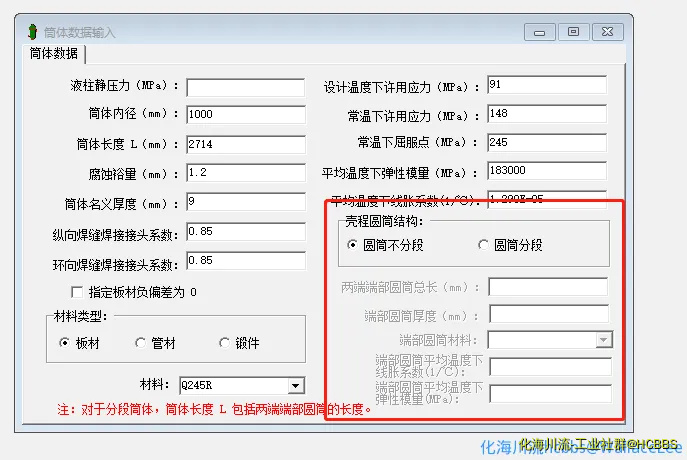Screen dimensions: 687x460
Task: Click the 液柱静压力 input field
Action: tap(246, 87)
